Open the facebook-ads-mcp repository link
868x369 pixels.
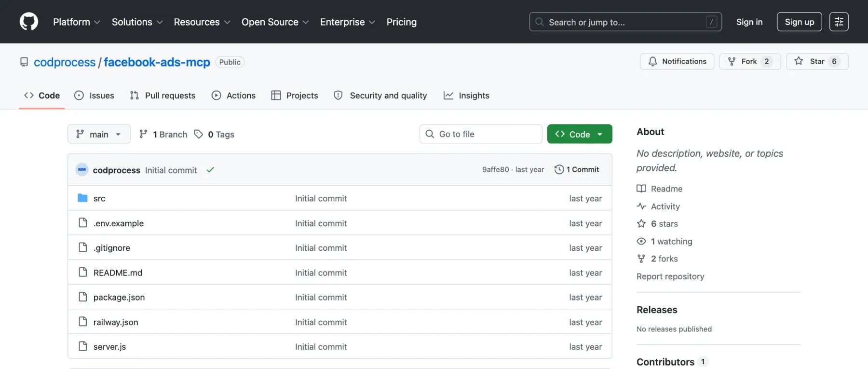157,62
